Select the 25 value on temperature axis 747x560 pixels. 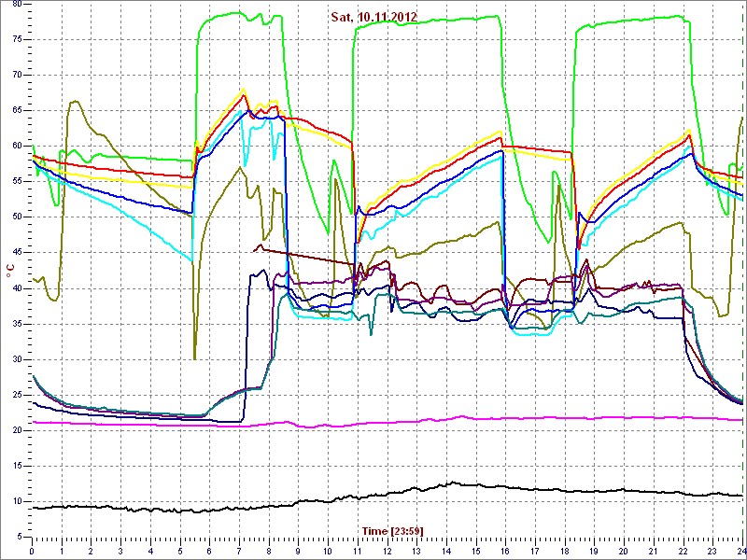click(x=17, y=395)
